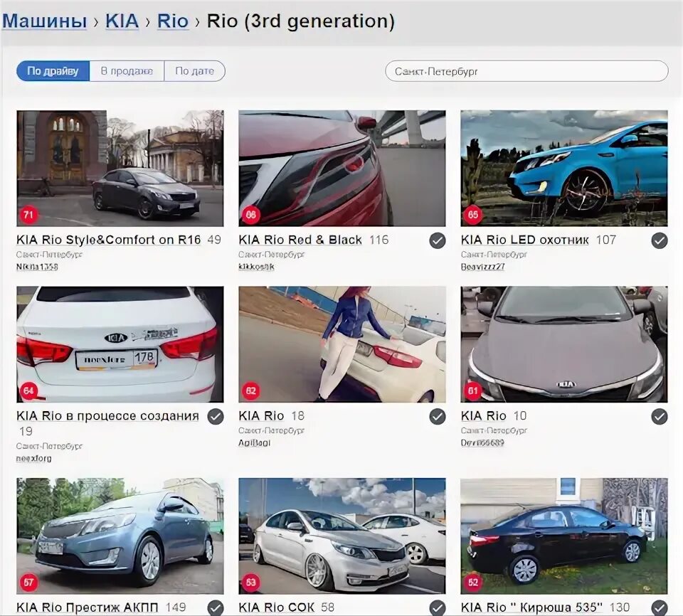The image size is (683, 616).
Task: Click the red 52 drive rating badge
Action: [473, 582]
